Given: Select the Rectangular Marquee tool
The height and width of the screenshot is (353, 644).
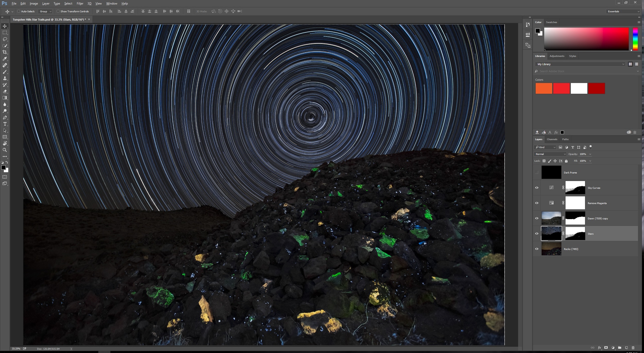Looking at the screenshot, I should pos(5,33).
